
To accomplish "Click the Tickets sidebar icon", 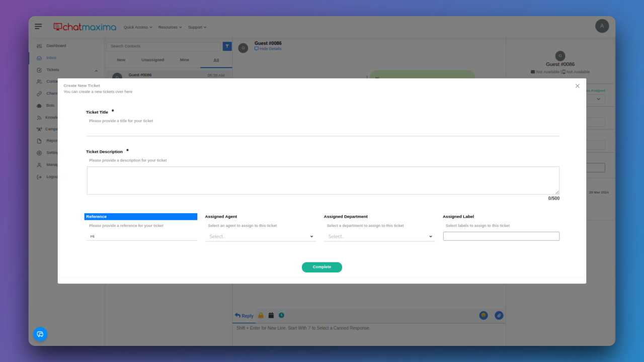I will coord(39,70).
